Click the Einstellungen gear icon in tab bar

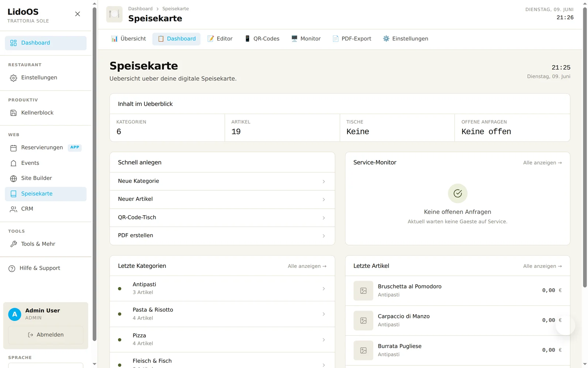coord(386,39)
